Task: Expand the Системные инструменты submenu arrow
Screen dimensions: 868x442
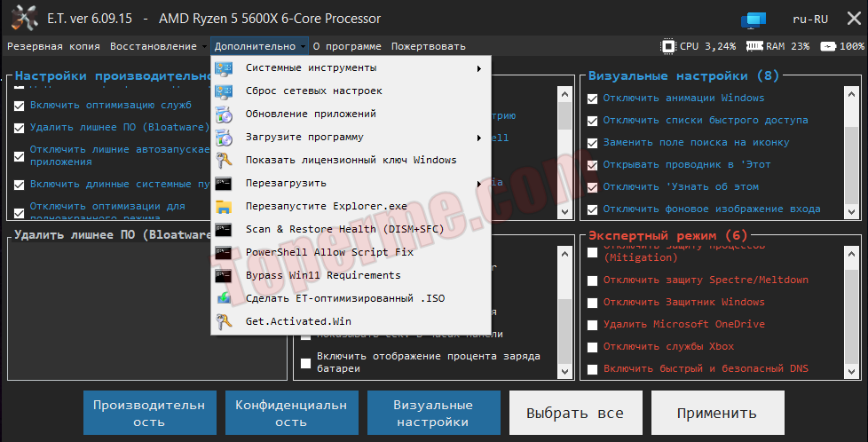Action: point(479,68)
